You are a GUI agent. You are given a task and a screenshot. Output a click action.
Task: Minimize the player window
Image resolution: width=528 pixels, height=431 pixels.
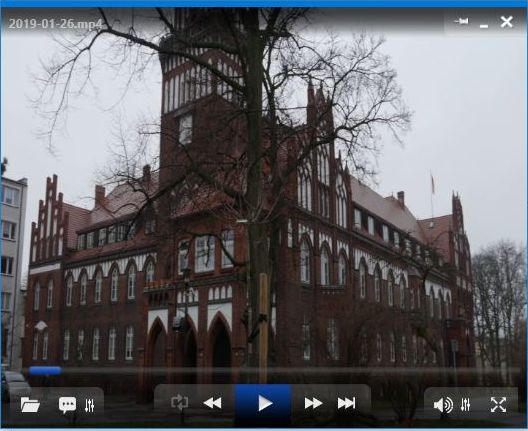tap(484, 26)
